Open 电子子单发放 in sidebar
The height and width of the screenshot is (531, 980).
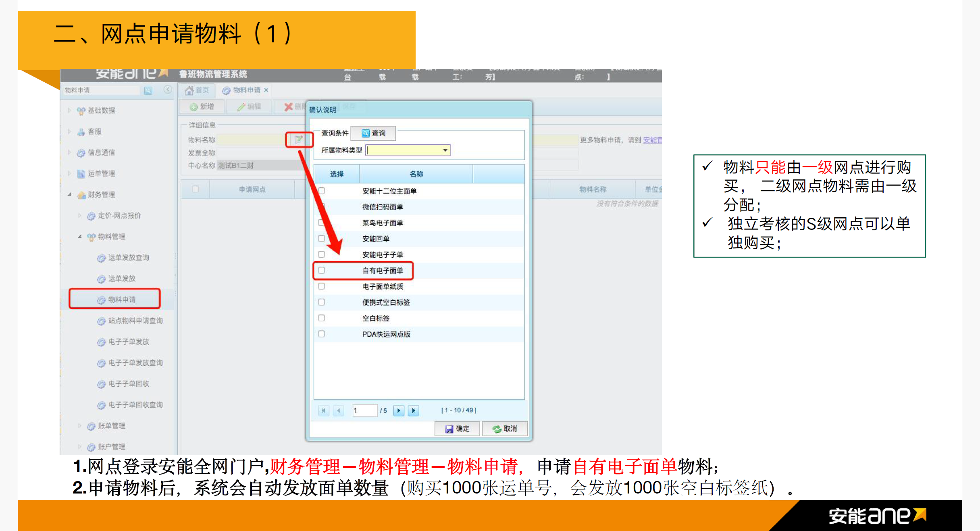129,342
